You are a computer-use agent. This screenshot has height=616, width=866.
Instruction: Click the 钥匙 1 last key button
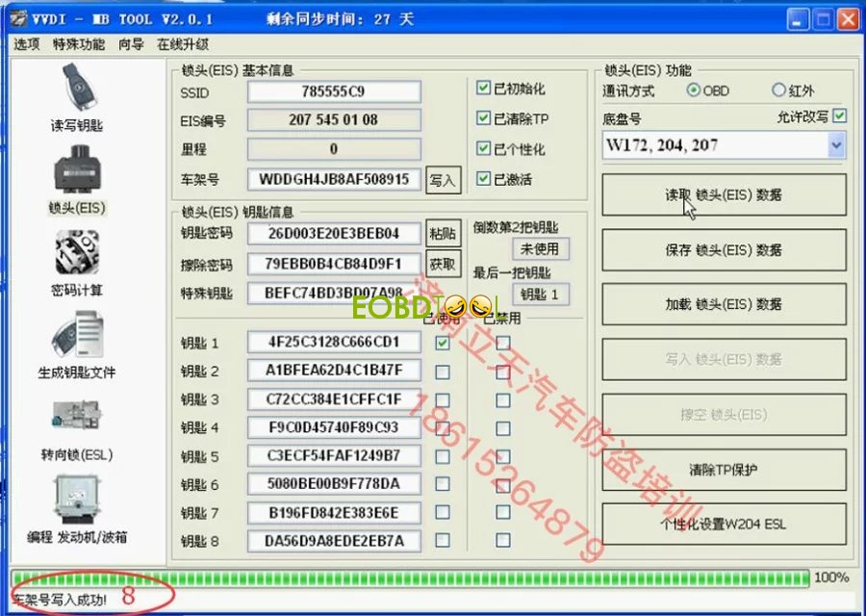pos(540,294)
